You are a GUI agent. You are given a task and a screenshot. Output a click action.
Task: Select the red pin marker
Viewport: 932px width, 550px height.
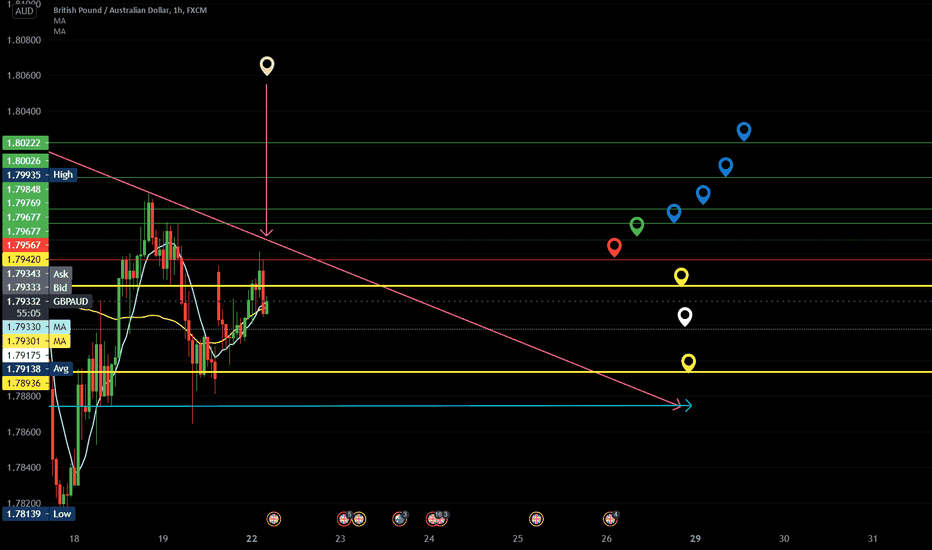click(614, 247)
